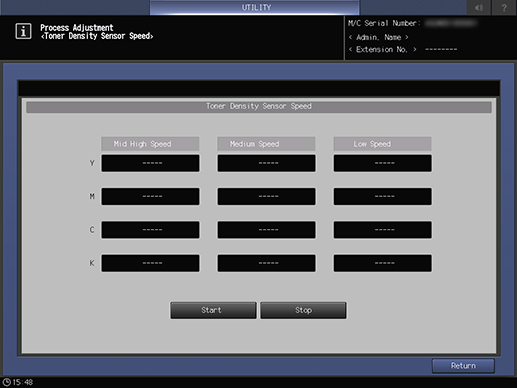Select K value under Mid High Speed
517x388 pixels.
tap(150, 263)
